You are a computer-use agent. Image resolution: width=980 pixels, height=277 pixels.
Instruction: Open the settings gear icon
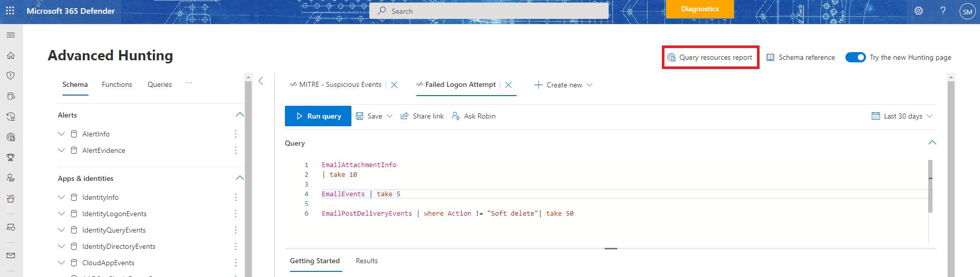coord(919,11)
